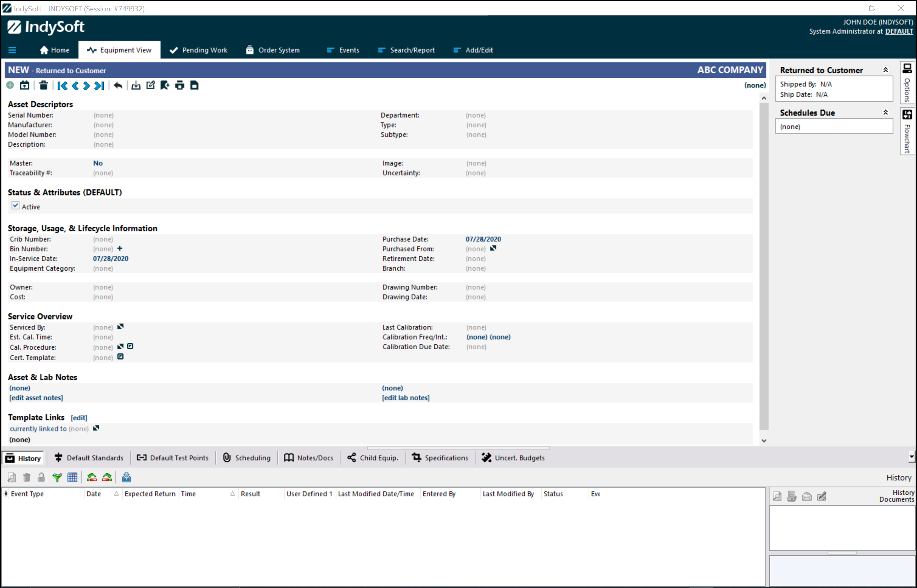Click the history calendar grid icon
Screen dimensions: 917x588
tap(72, 478)
